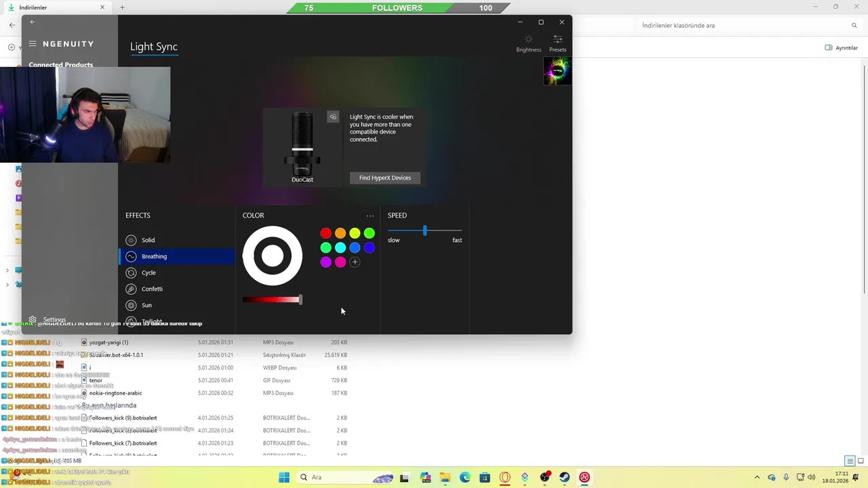868x488 pixels.
Task: Click the red color brightness slider
Action: click(x=272, y=300)
